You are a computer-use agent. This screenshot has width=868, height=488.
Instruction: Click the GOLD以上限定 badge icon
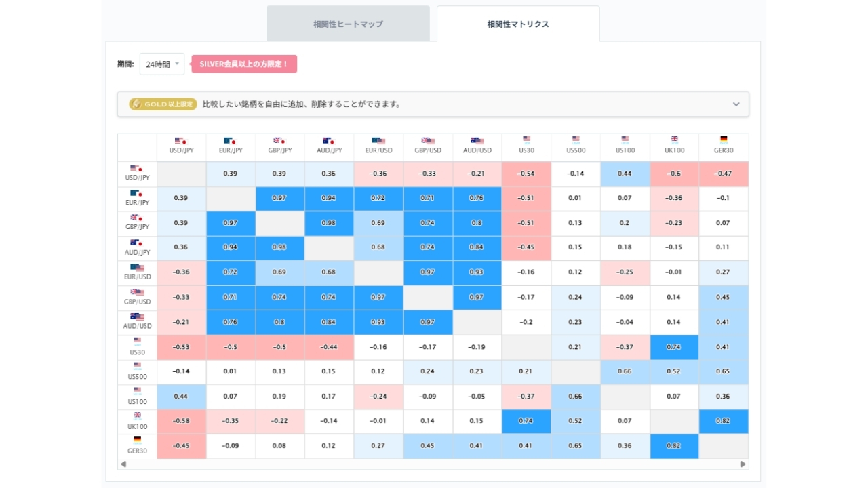[x=136, y=104]
